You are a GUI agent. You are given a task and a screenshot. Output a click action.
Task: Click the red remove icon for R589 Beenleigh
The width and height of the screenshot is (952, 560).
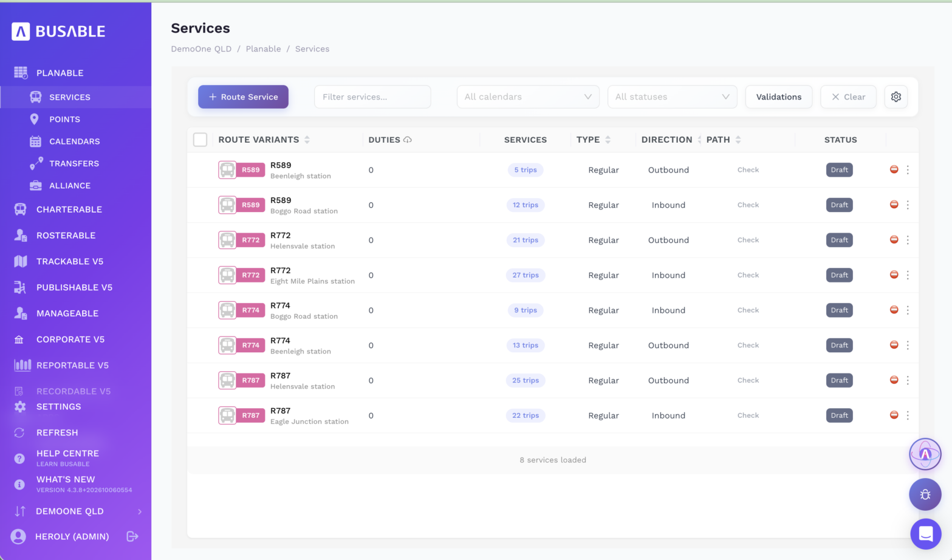click(894, 169)
